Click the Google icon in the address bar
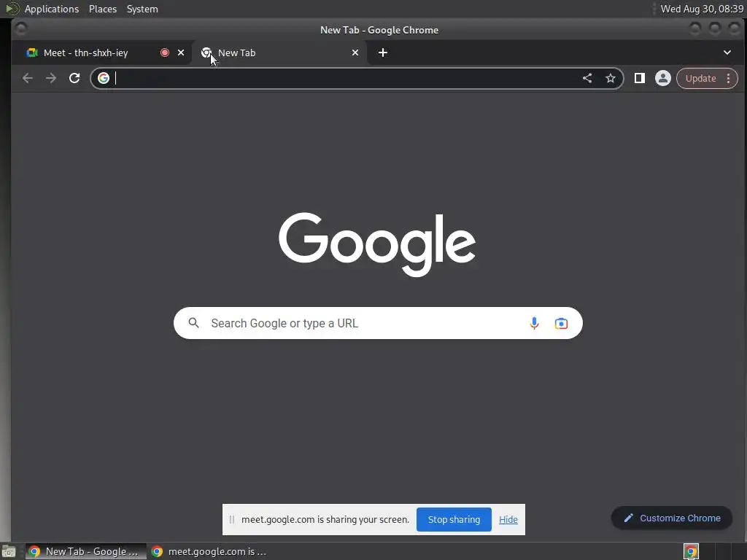The height and width of the screenshot is (560, 747). click(x=104, y=78)
